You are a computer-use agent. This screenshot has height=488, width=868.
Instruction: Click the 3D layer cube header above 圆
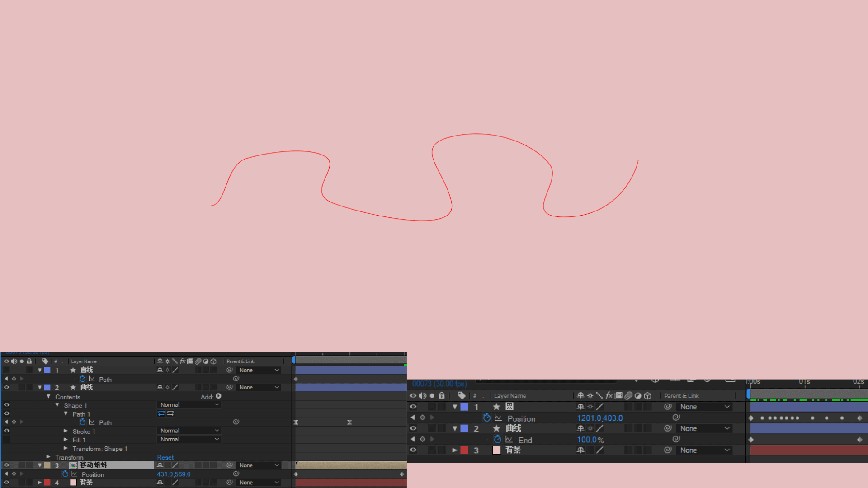click(648, 395)
